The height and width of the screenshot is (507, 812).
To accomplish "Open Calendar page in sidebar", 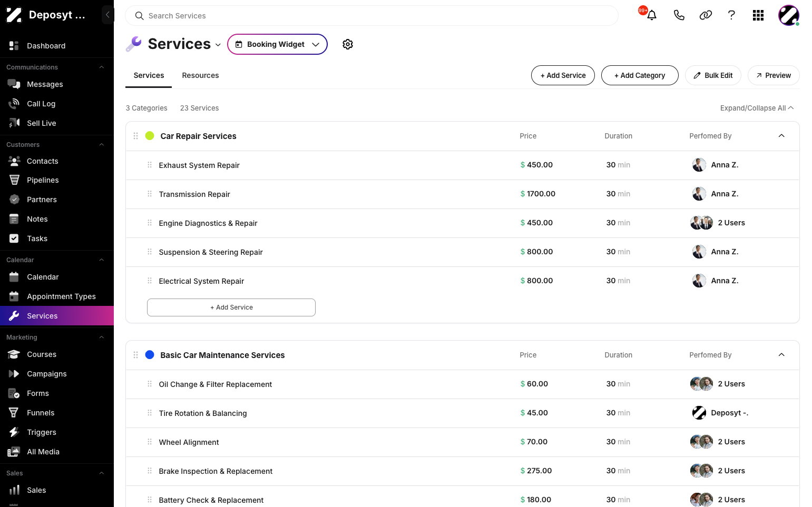I will (57, 277).
